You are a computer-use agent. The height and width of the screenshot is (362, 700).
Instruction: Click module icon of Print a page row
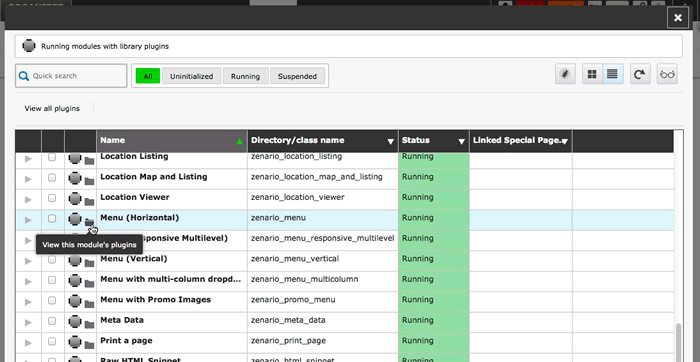click(75, 342)
